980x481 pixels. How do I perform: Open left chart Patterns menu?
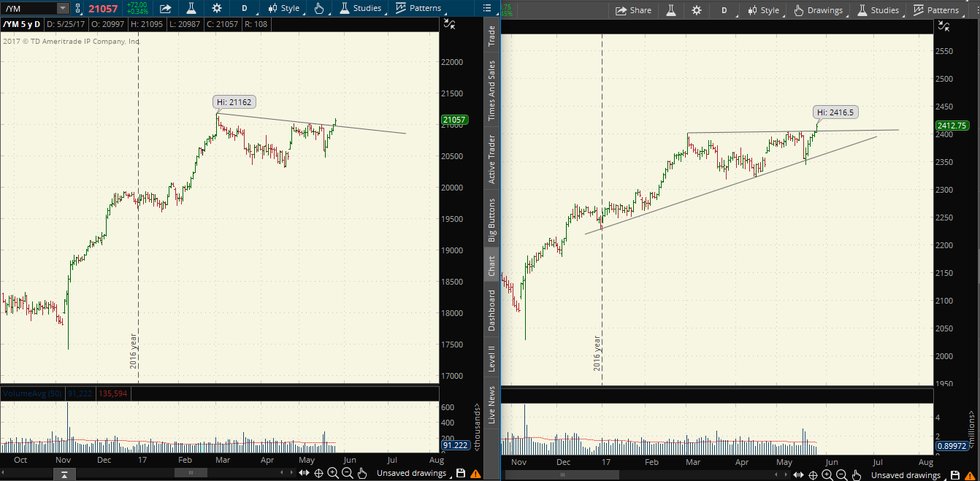click(x=418, y=9)
